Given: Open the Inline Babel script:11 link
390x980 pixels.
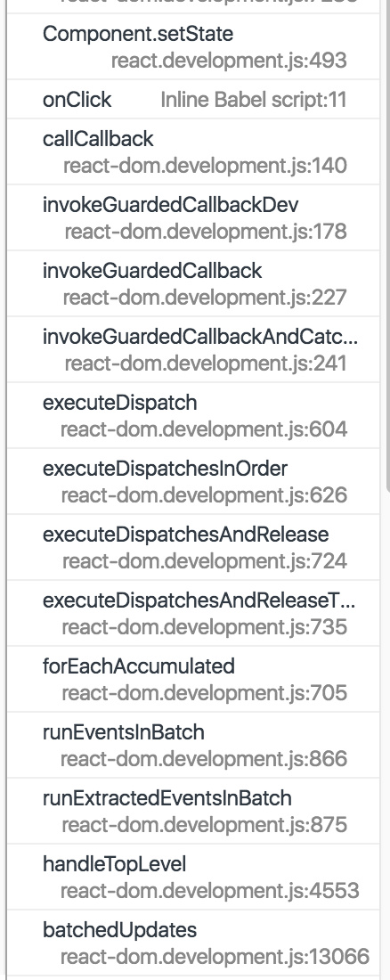Looking at the screenshot, I should 253,100.
